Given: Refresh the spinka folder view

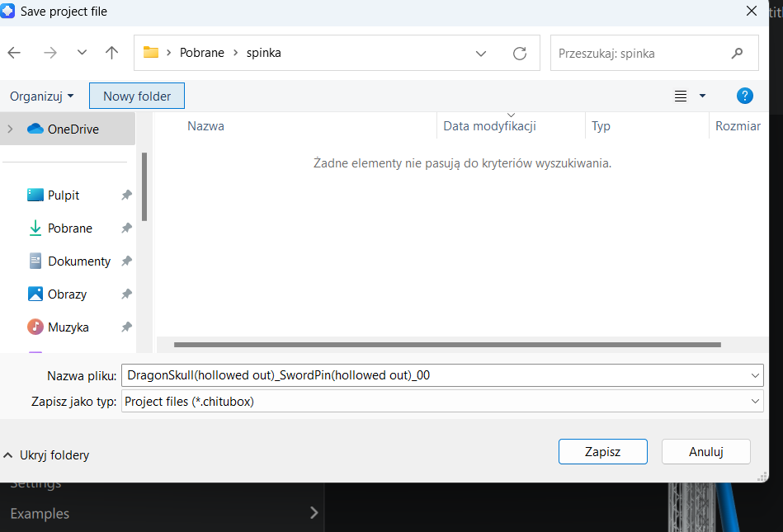Looking at the screenshot, I should click(520, 54).
